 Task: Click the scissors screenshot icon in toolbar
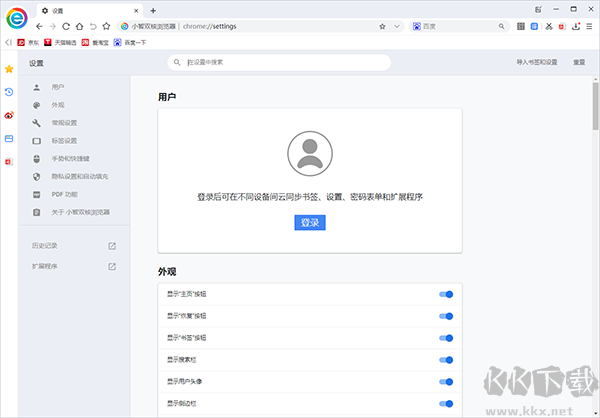coord(548,26)
